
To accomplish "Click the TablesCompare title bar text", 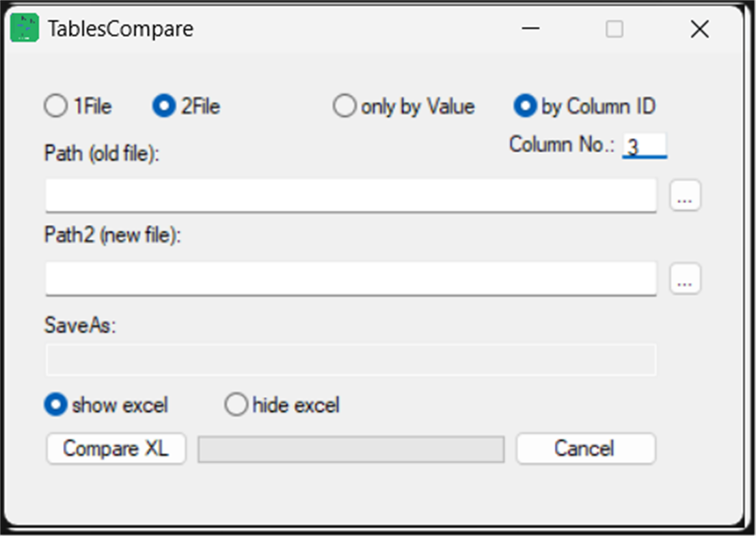I will tap(120, 29).
